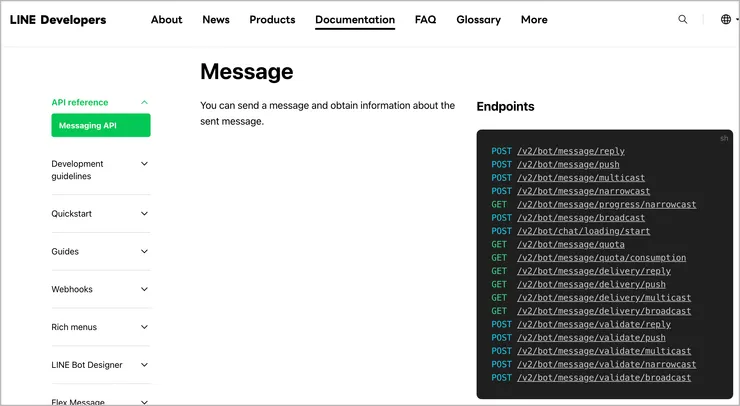
Task: Click the Message page heading
Action: click(x=247, y=72)
